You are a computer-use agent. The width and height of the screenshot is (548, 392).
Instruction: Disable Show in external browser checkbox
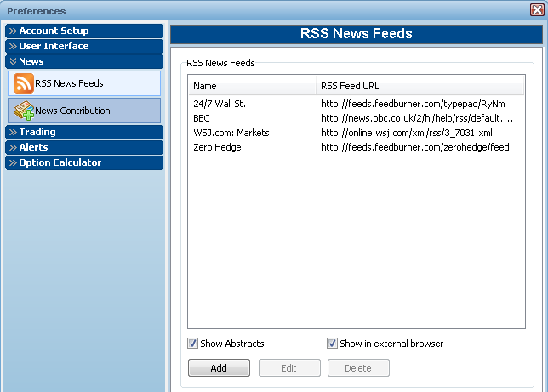(x=333, y=344)
